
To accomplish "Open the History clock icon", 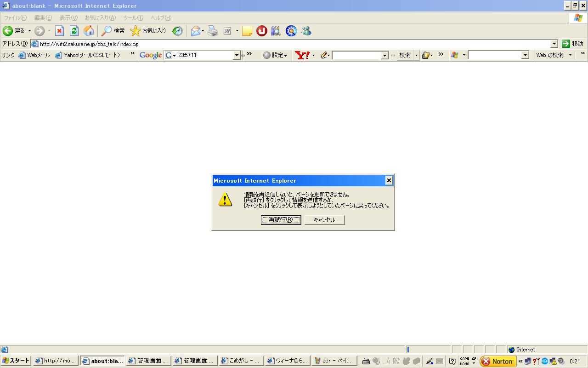I will coord(177,31).
